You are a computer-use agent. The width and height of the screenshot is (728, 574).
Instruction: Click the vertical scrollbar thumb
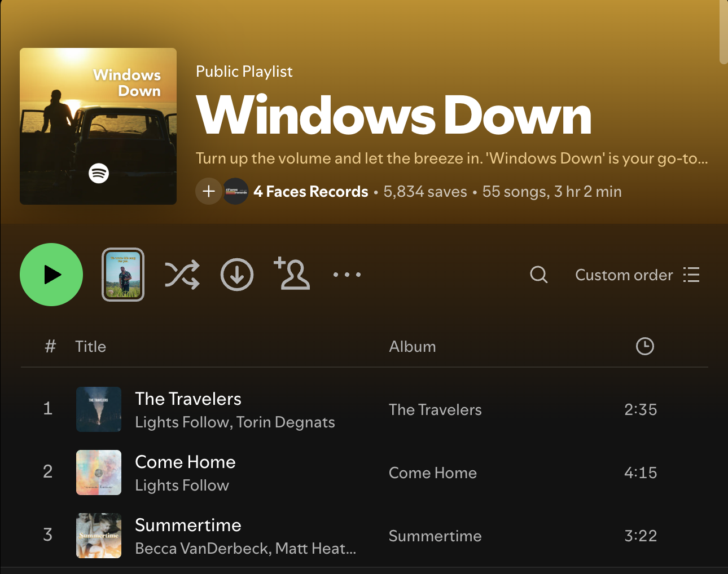click(x=723, y=32)
